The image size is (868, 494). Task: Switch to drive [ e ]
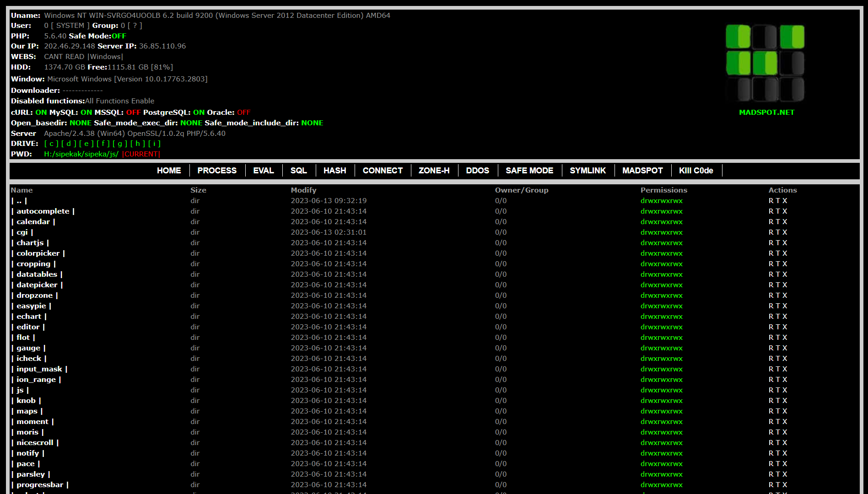click(x=86, y=144)
